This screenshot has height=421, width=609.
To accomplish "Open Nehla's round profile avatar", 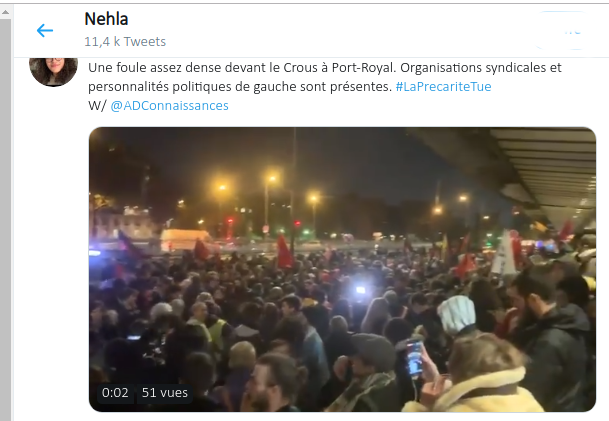I will 53,71.
